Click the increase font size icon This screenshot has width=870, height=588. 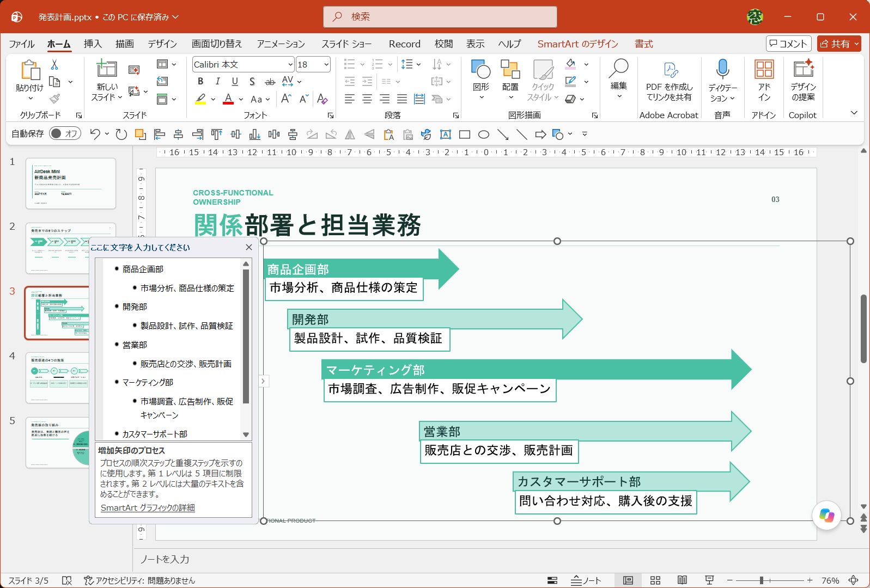(286, 99)
